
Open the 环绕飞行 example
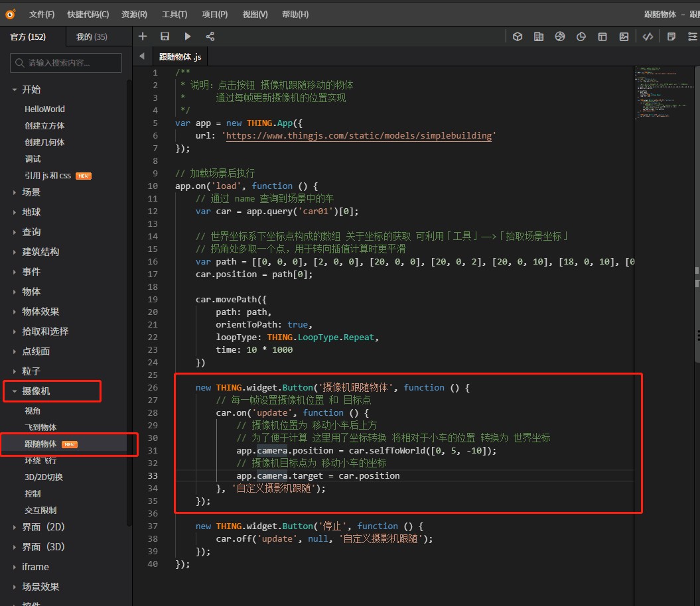pos(40,461)
